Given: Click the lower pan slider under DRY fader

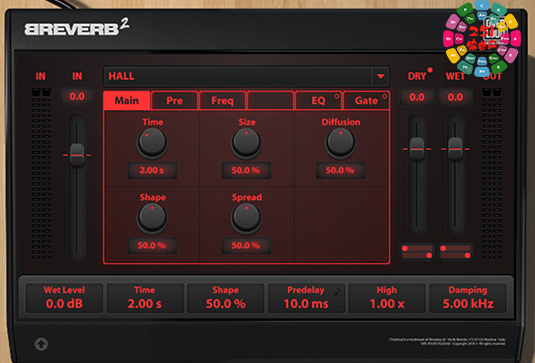Looking at the screenshot, I should pos(417,255).
